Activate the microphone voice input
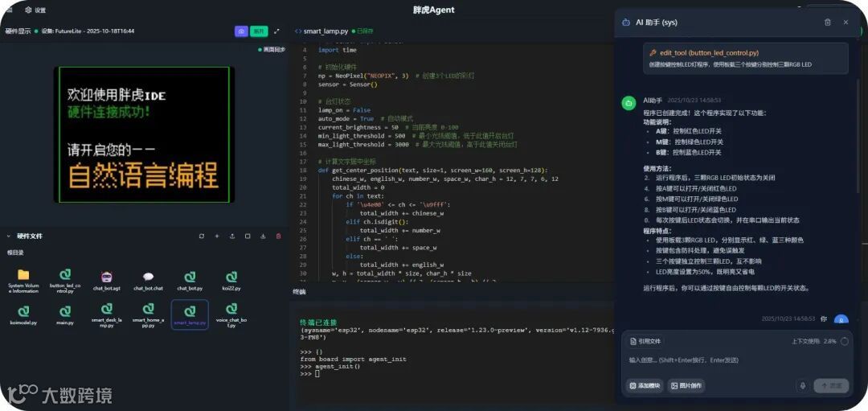 point(802,385)
